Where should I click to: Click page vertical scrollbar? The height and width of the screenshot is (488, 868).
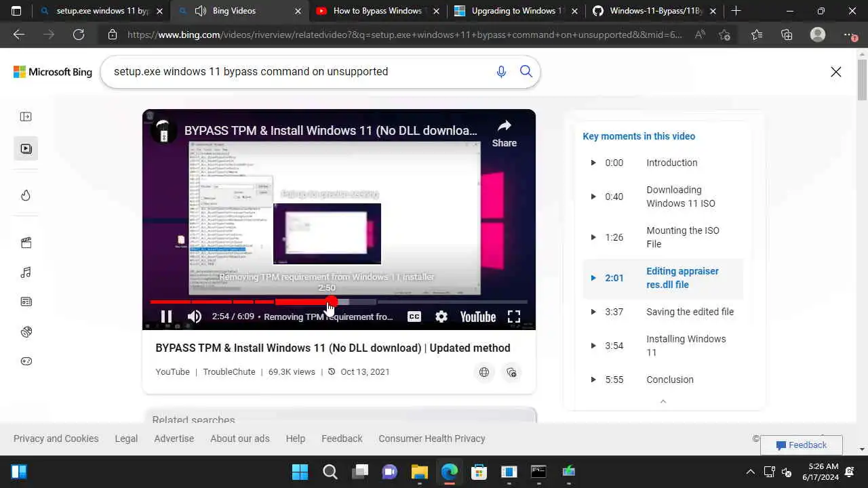(x=862, y=80)
